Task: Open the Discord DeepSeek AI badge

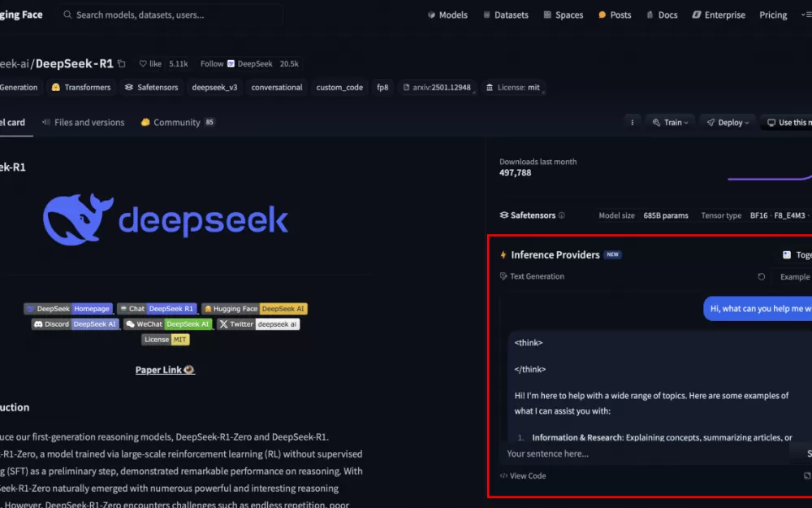Action: click(x=75, y=324)
